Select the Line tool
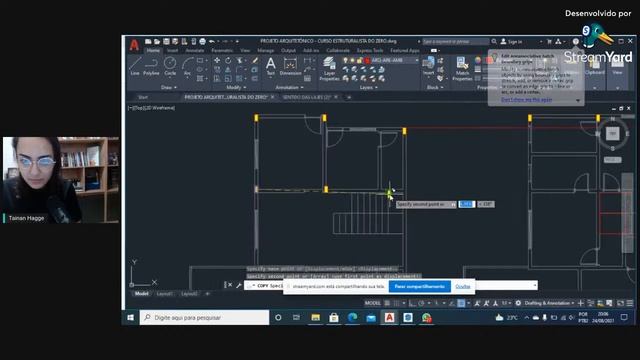640x360 pixels. coord(135,66)
